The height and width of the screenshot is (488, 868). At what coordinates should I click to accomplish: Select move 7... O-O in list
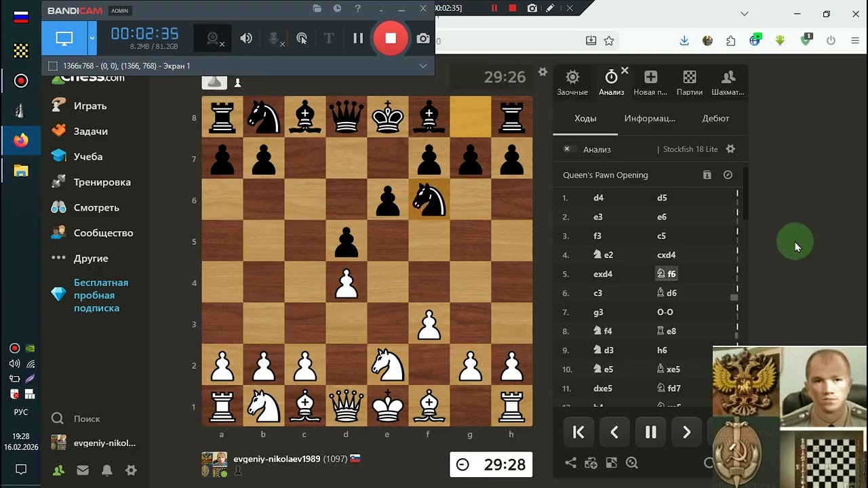click(x=665, y=312)
